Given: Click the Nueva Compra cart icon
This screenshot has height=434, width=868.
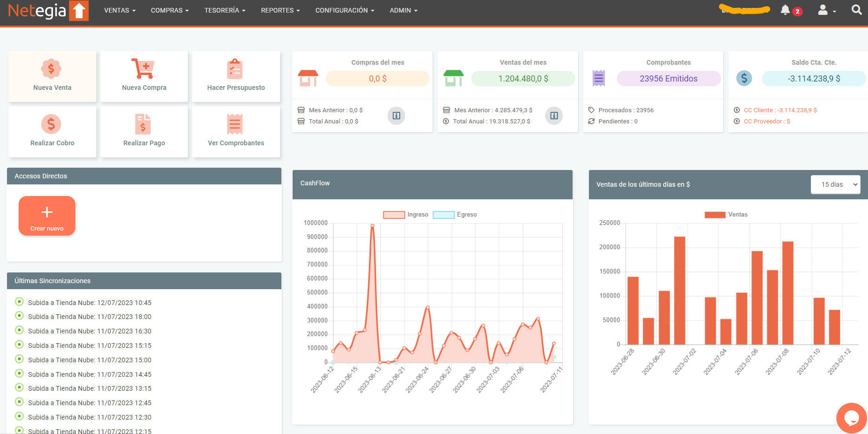Looking at the screenshot, I should pos(144,68).
